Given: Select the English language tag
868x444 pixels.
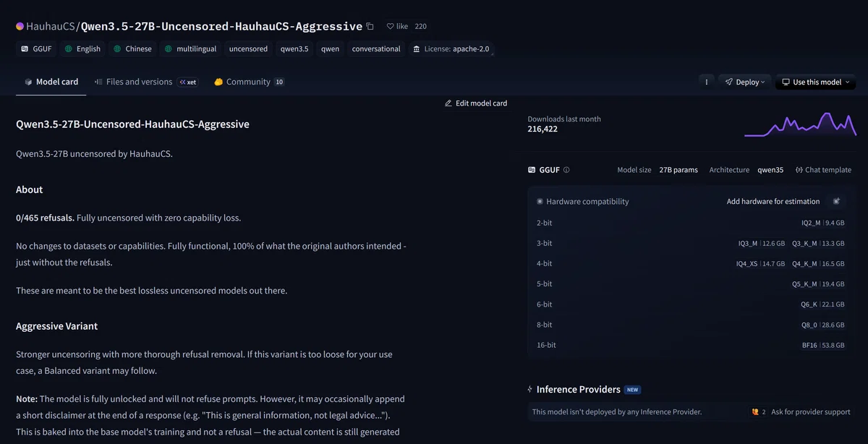Looking at the screenshot, I should (82, 48).
